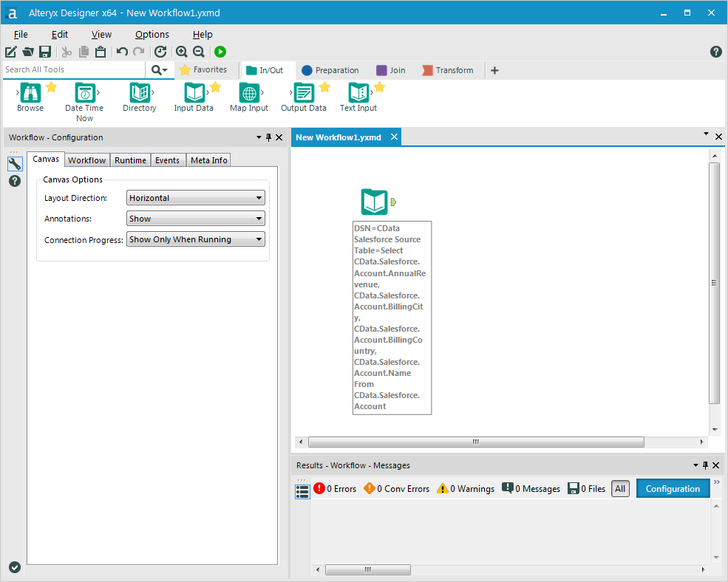The width and height of the screenshot is (728, 582).
Task: Click the canvas horizontal scrollbar thumb
Action: click(476, 442)
